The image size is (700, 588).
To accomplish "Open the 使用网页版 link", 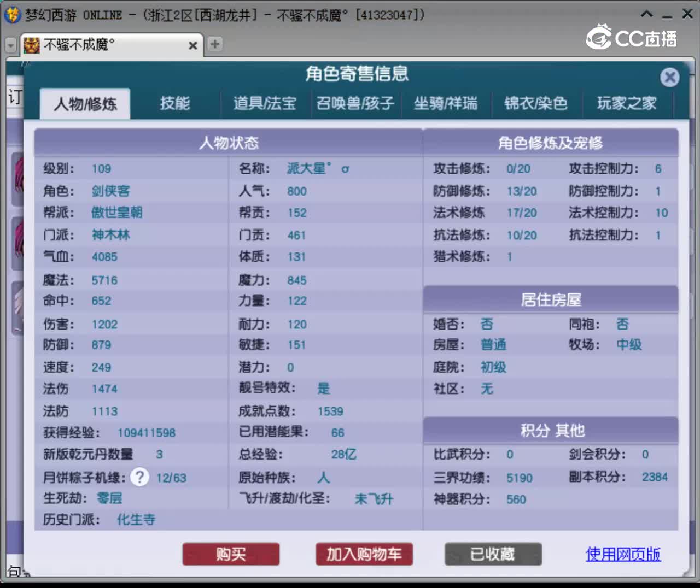I will (x=623, y=554).
